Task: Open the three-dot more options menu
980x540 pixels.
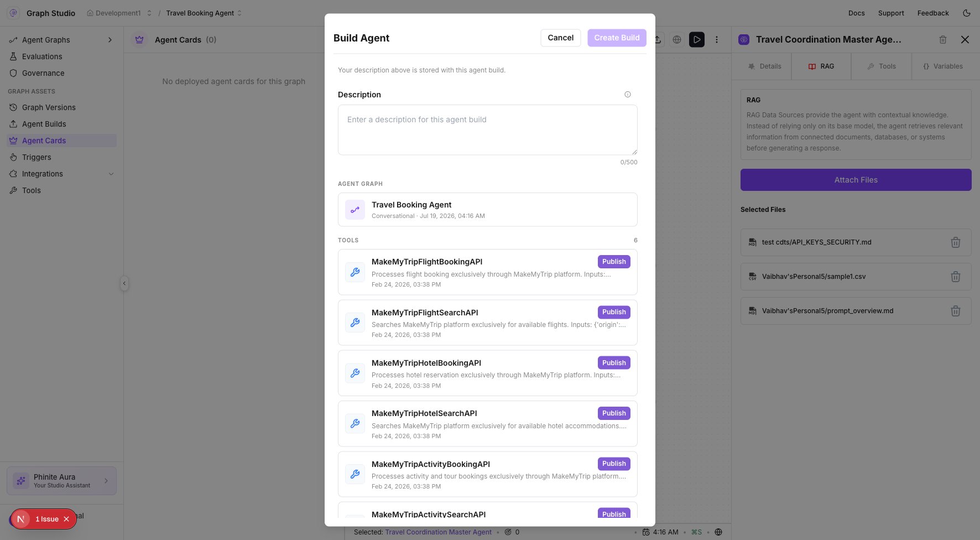Action: click(x=717, y=39)
